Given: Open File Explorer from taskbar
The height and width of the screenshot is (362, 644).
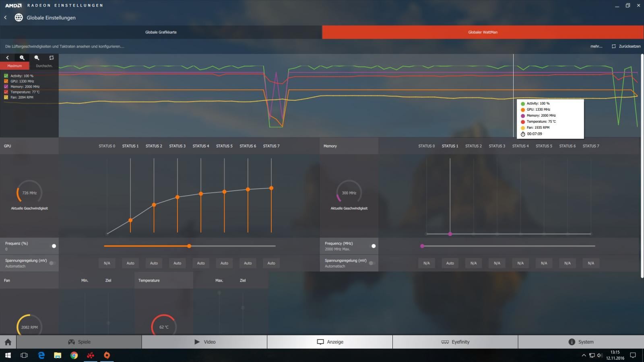Looking at the screenshot, I should coord(58,355).
